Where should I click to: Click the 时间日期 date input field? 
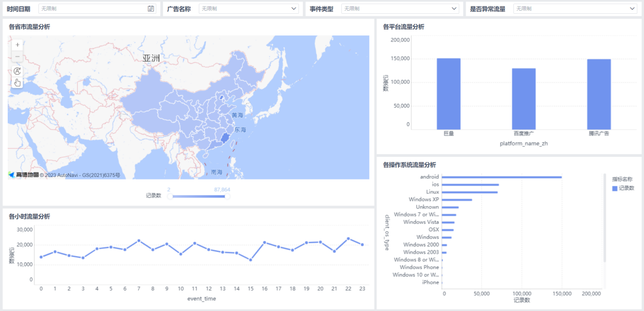[97, 9]
